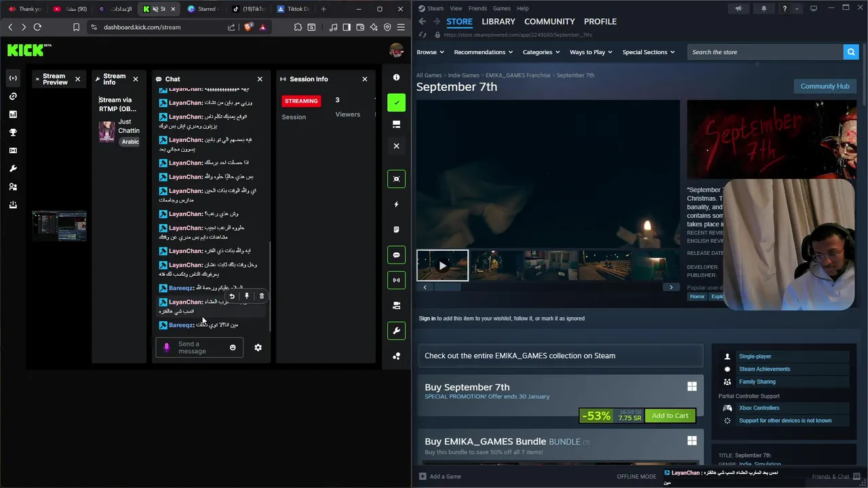This screenshot has height=488, width=868.
Task: Open the wrench icon in Kick left sidebar
Action: (13, 169)
